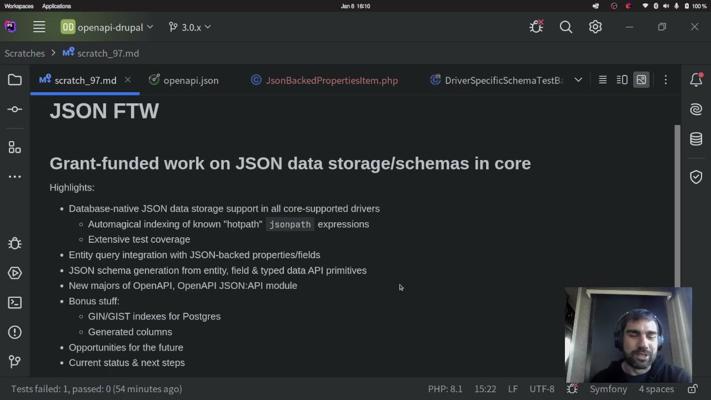Show the Notifications bell panel
711x400 pixels.
tap(696, 80)
